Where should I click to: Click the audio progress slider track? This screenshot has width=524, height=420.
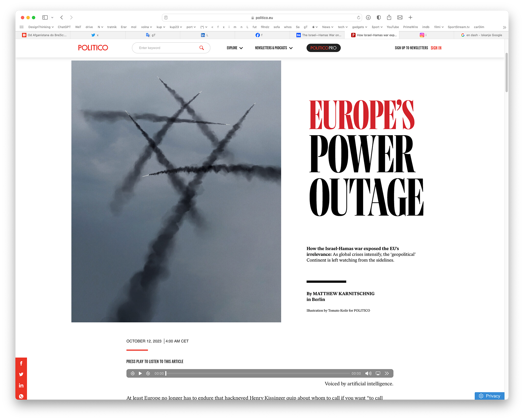coord(258,373)
